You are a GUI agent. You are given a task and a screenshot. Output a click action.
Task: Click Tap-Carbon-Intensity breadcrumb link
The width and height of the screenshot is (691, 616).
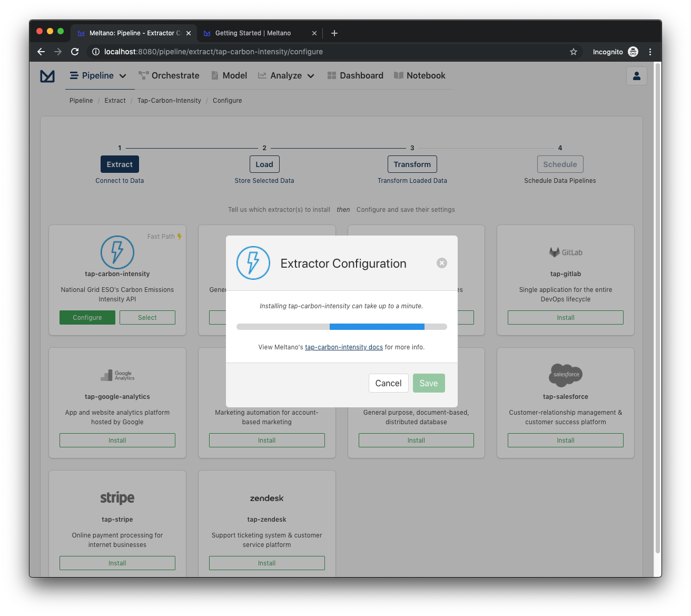click(169, 101)
